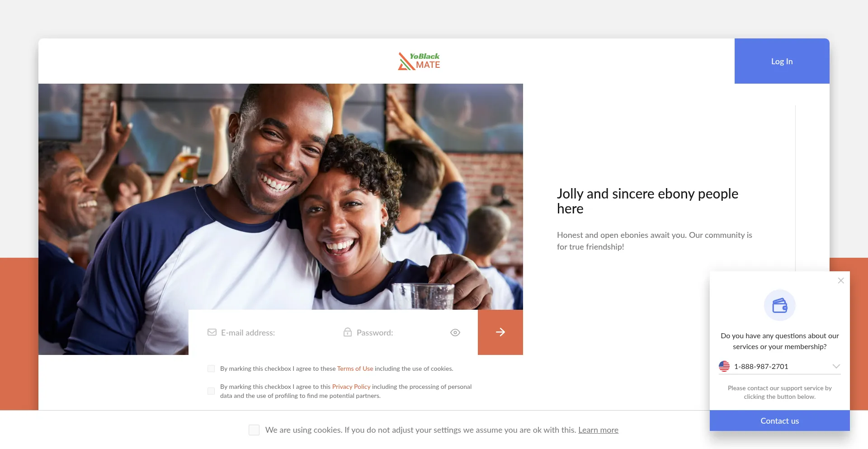Click the envelope icon beside E-mail address
This screenshot has height=449, width=868.
click(212, 332)
